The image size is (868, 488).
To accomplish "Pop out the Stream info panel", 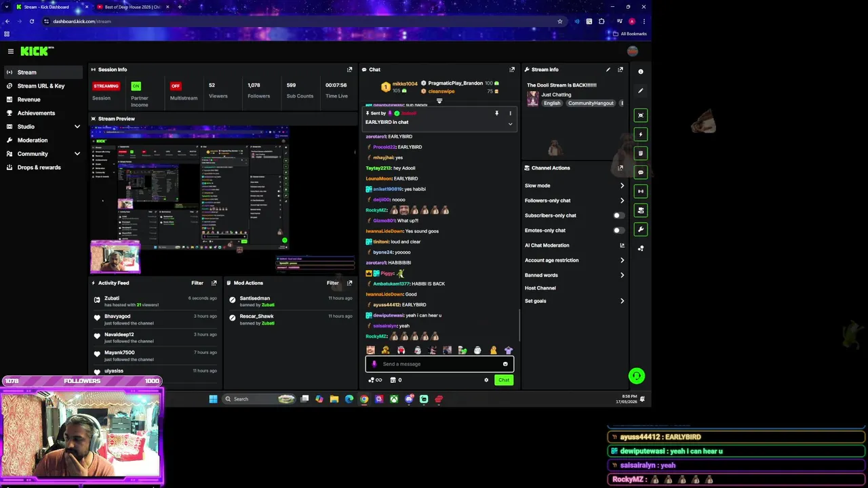I will pos(620,69).
